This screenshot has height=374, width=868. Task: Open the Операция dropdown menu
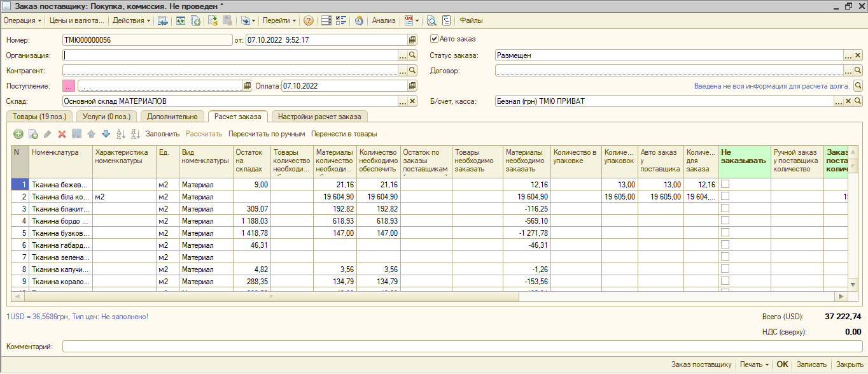[x=23, y=20]
